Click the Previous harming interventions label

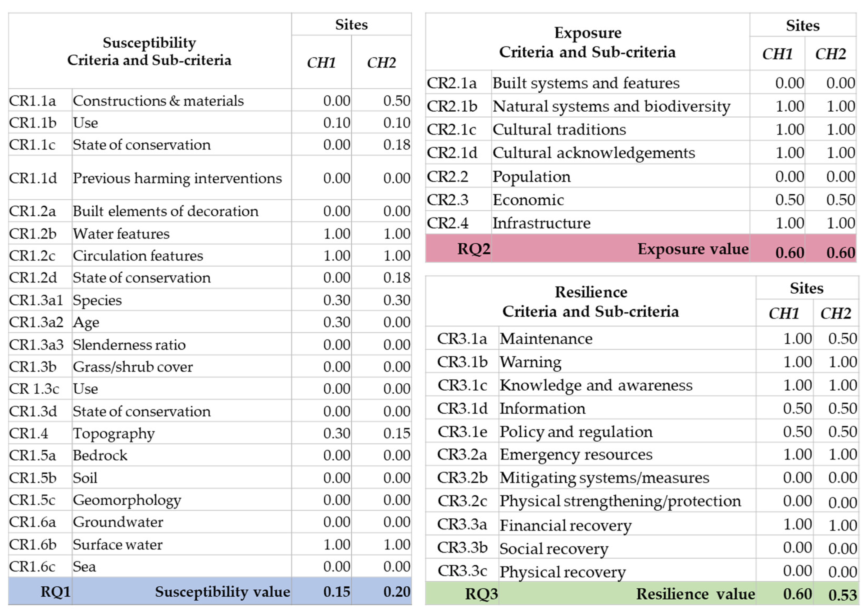(177, 178)
